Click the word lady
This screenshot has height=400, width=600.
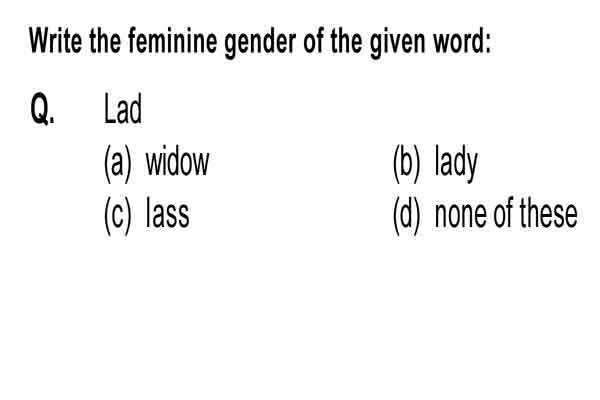coord(457,164)
